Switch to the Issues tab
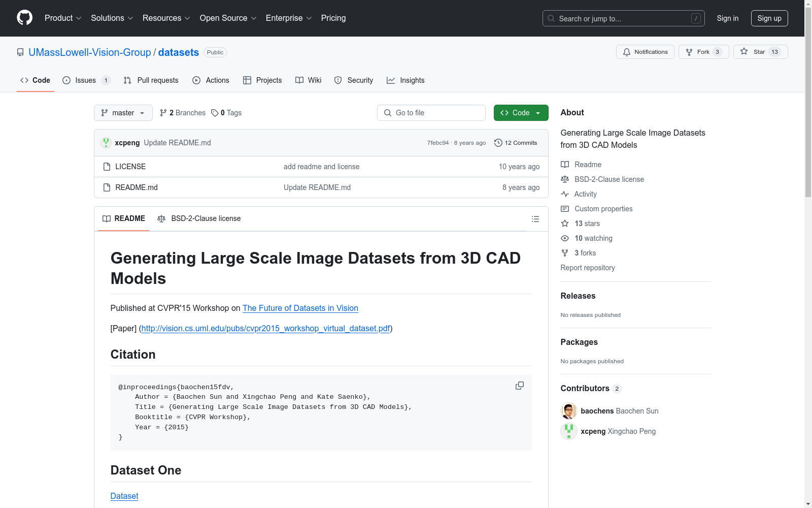 click(86, 80)
